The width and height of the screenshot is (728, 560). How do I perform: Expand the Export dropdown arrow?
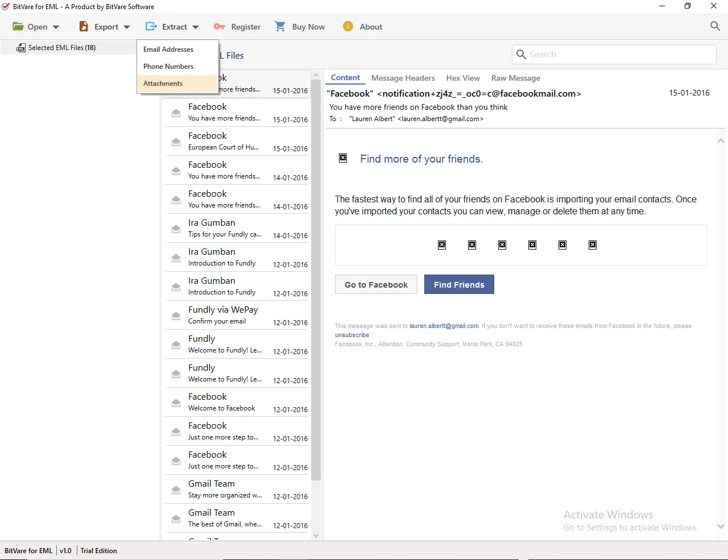127,27
